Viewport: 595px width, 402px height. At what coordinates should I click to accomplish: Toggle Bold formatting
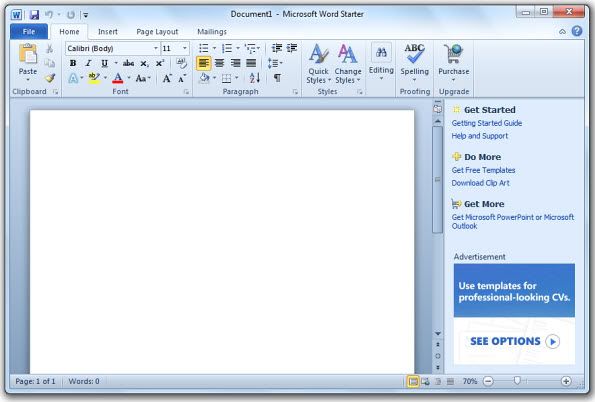point(73,63)
